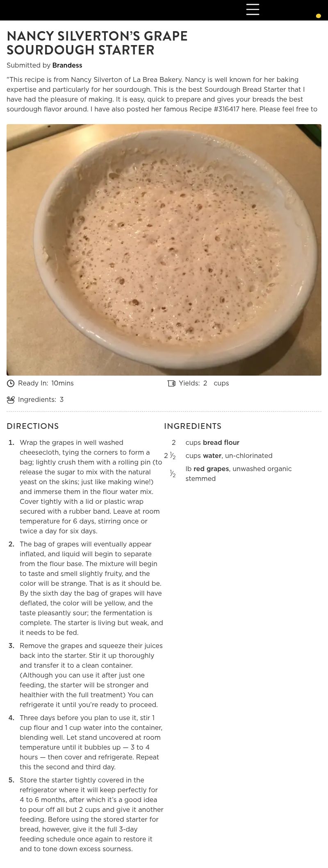Click the yields serving icon
Viewport: 328px width, 868px height.
click(171, 383)
